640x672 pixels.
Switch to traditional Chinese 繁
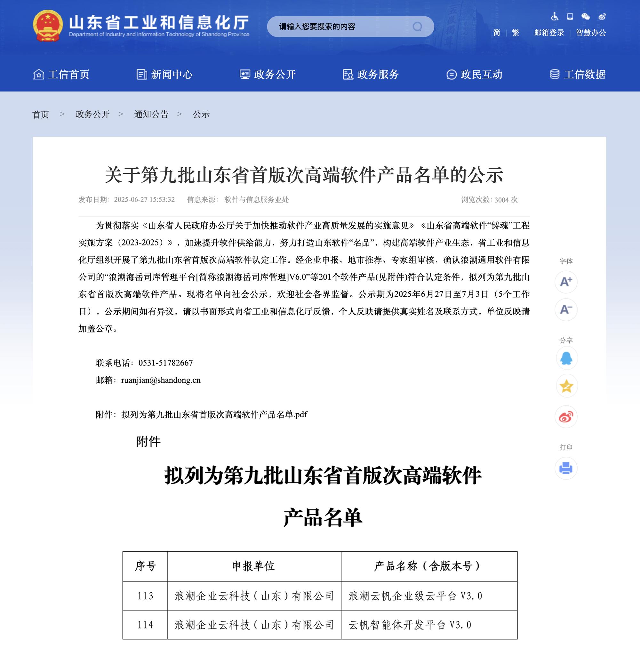[x=516, y=33]
